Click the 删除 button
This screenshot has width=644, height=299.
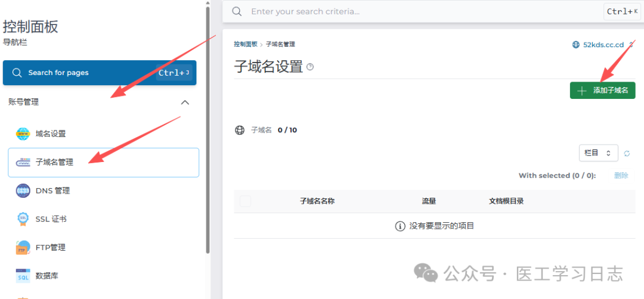(621, 176)
